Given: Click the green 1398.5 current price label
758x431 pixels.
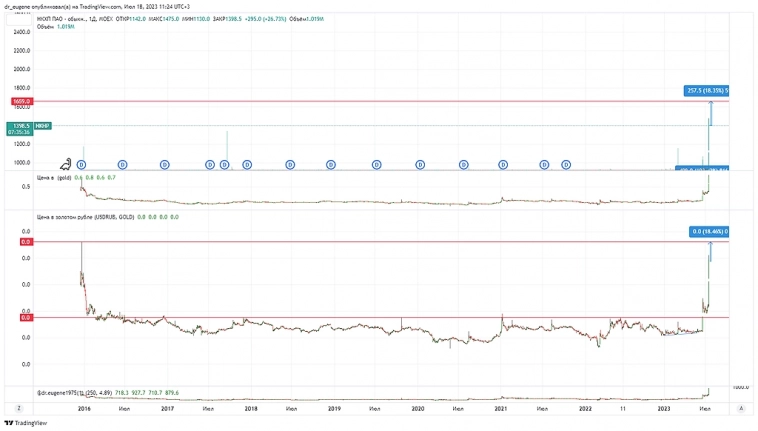Looking at the screenshot, I should coord(19,126).
